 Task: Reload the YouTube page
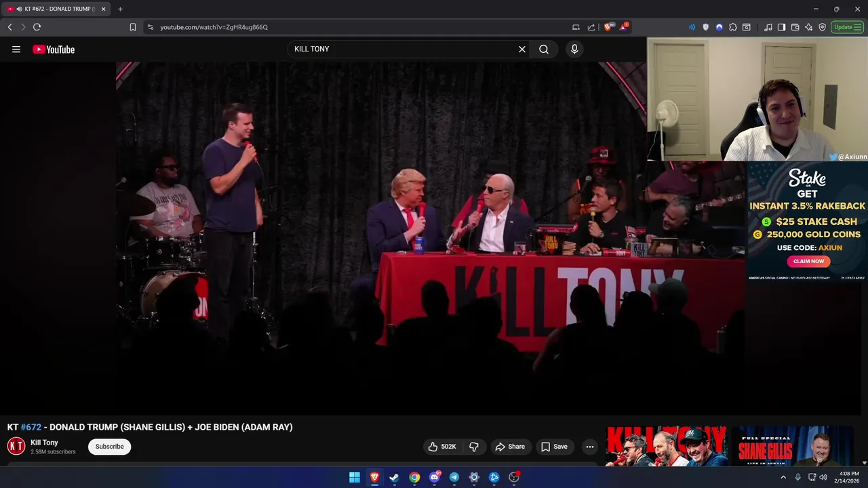pos(37,27)
